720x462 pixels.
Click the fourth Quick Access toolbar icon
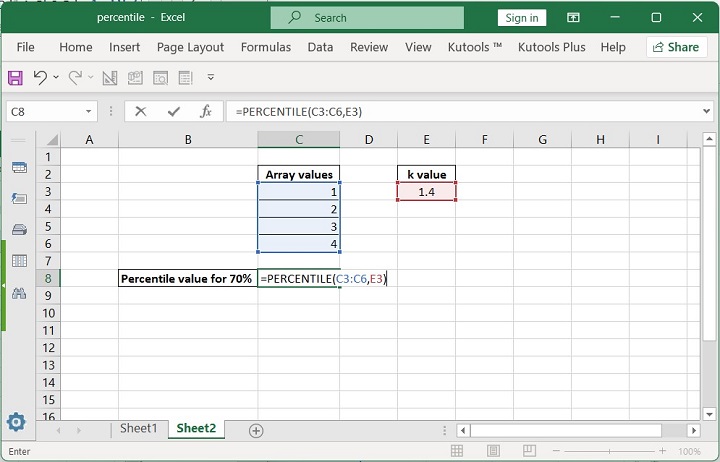[x=135, y=78]
